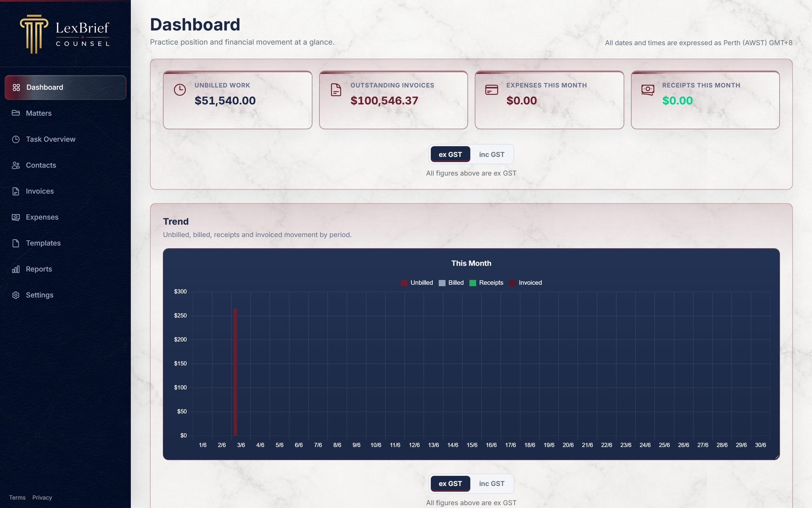
Task: Open the Terms link
Action: click(17, 497)
